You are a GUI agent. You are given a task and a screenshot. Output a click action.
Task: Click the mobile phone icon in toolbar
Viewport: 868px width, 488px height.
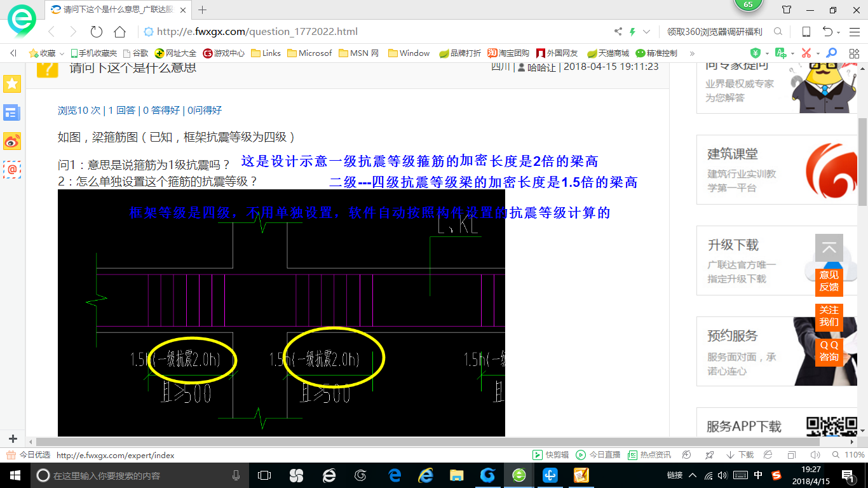[x=806, y=32]
